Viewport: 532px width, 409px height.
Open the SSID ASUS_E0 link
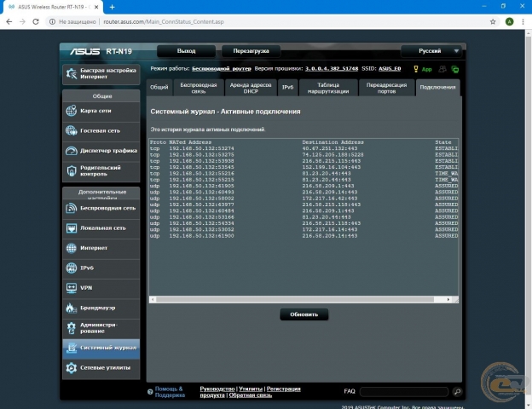point(390,68)
